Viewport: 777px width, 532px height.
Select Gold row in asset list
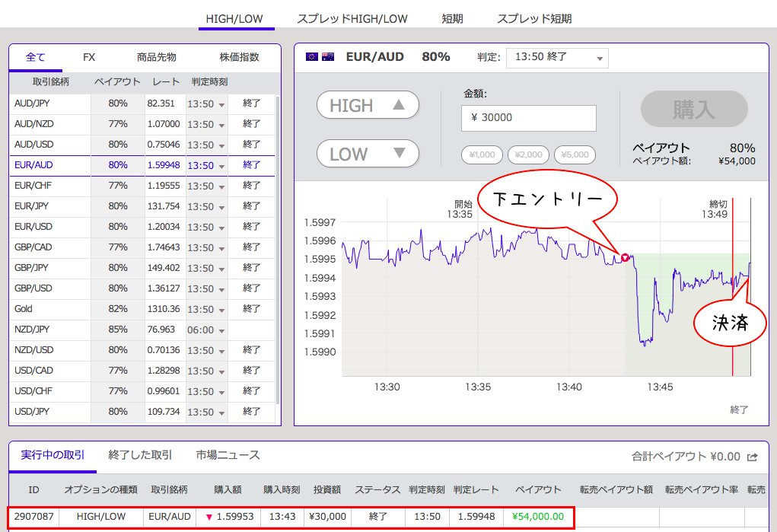pos(46,309)
